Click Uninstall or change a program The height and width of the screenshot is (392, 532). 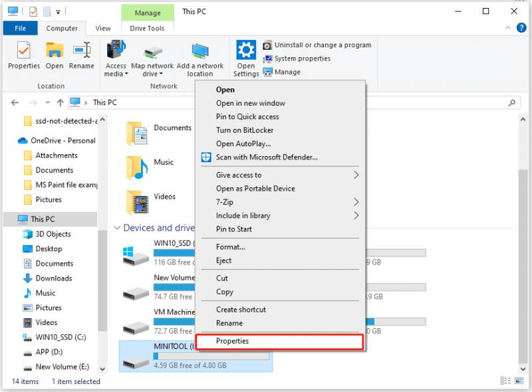click(x=317, y=45)
